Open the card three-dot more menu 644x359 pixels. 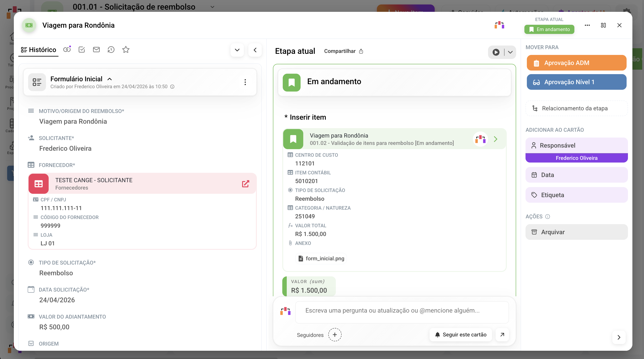coord(587,25)
